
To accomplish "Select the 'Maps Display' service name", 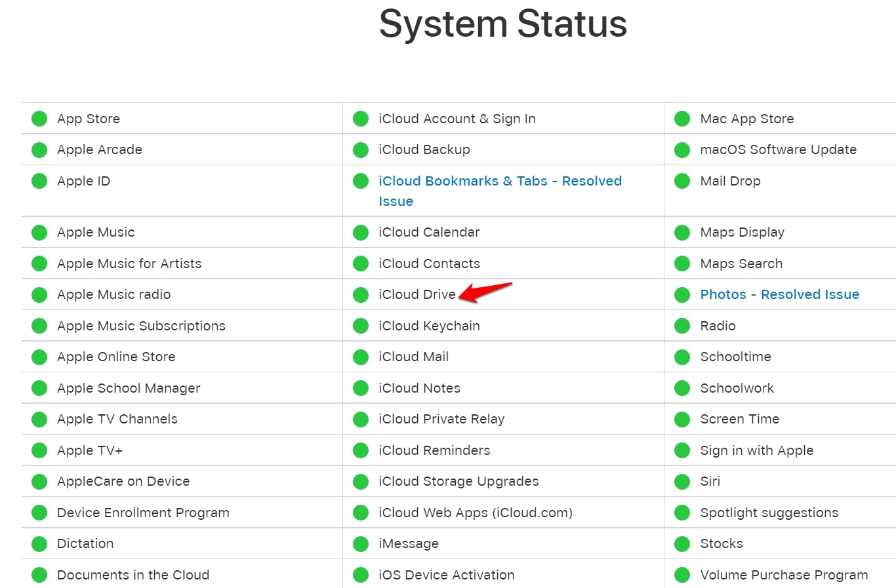I will [742, 232].
